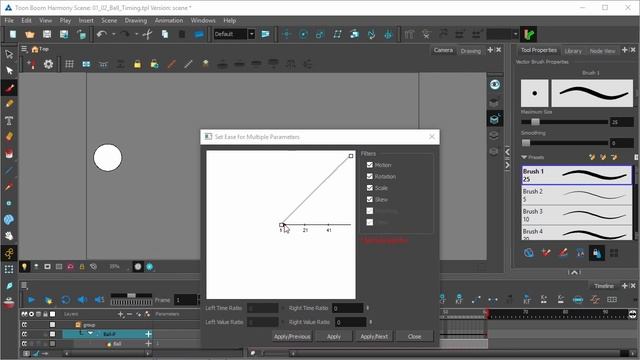This screenshot has height=360, width=640.
Task: Click the Undo arrow icon
Action: [x=102, y=35]
